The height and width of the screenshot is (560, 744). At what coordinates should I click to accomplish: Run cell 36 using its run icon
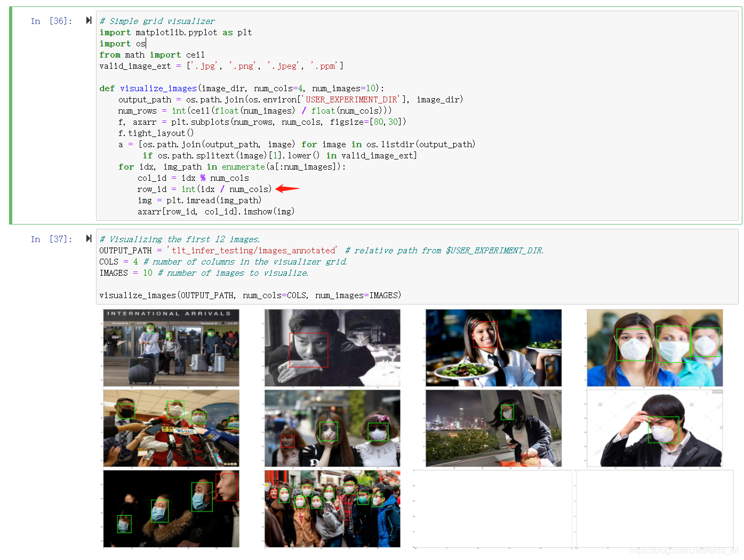(x=89, y=20)
